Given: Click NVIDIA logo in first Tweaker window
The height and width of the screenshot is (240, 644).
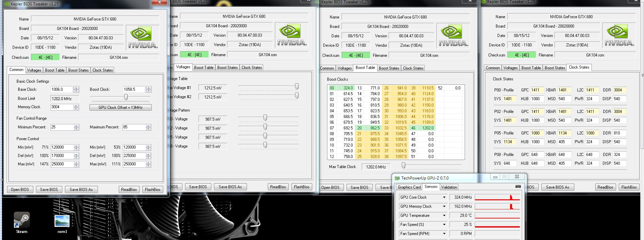Looking at the screenshot, I should pyautogui.click(x=143, y=37).
